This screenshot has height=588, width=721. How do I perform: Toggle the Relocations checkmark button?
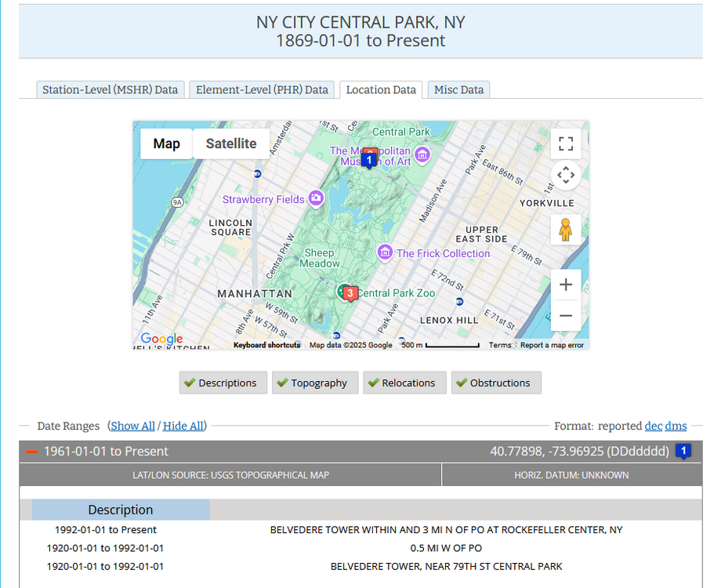point(404,383)
